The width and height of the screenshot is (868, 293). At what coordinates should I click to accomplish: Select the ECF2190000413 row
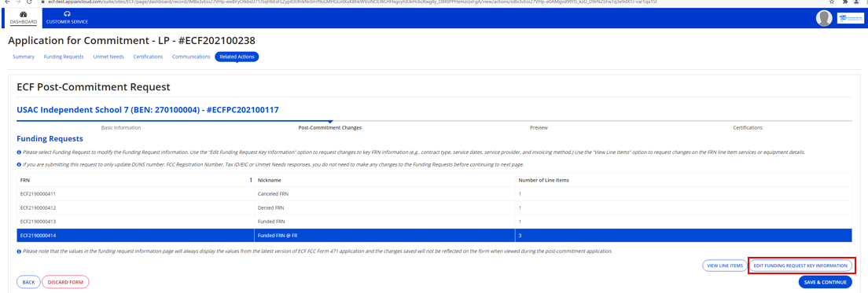point(435,222)
